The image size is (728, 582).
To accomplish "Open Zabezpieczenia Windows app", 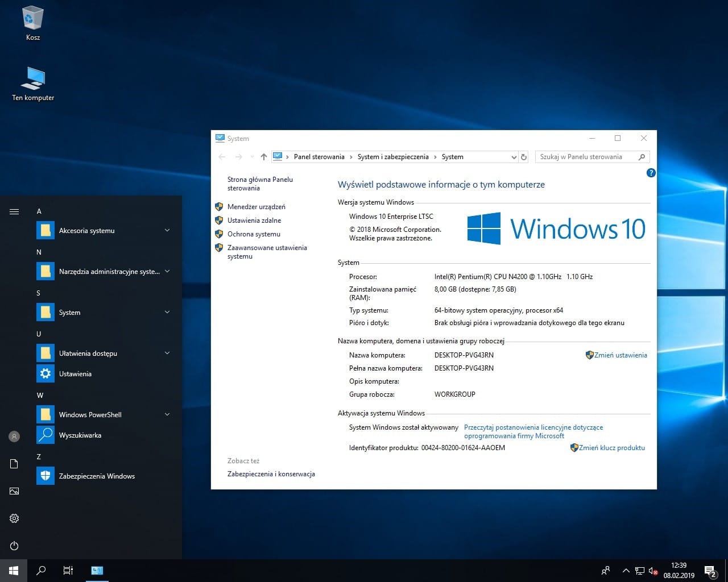I will coord(97,476).
